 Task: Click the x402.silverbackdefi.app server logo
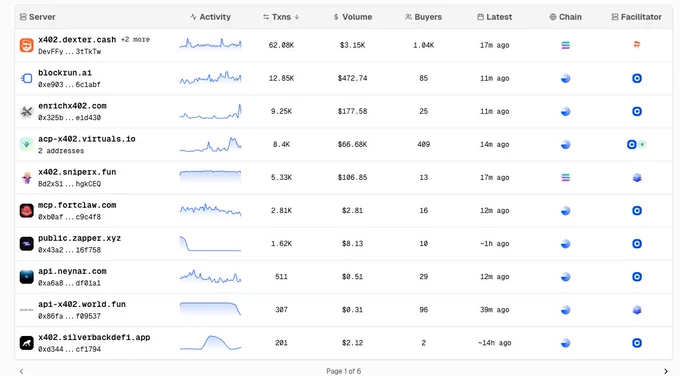click(x=26, y=343)
